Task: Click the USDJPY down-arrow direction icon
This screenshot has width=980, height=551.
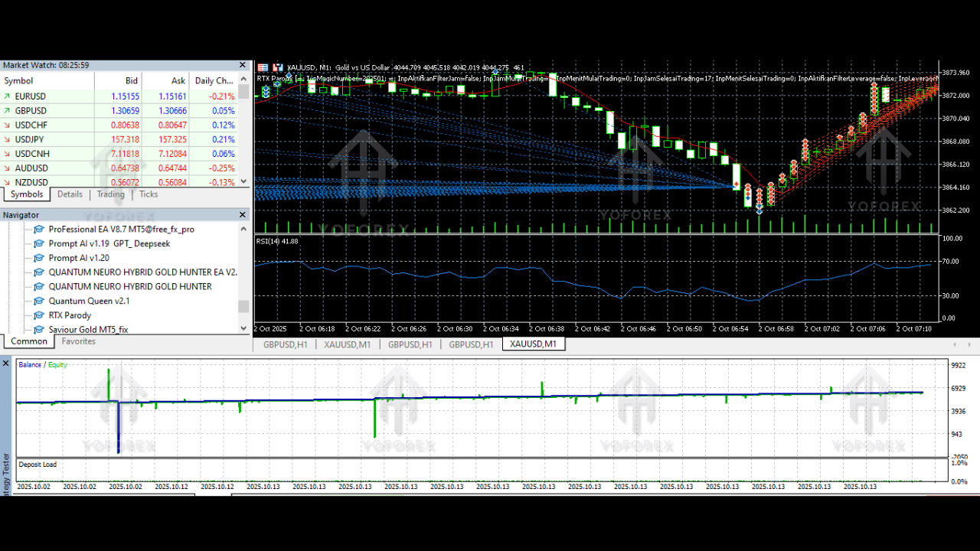Action: click(x=8, y=139)
